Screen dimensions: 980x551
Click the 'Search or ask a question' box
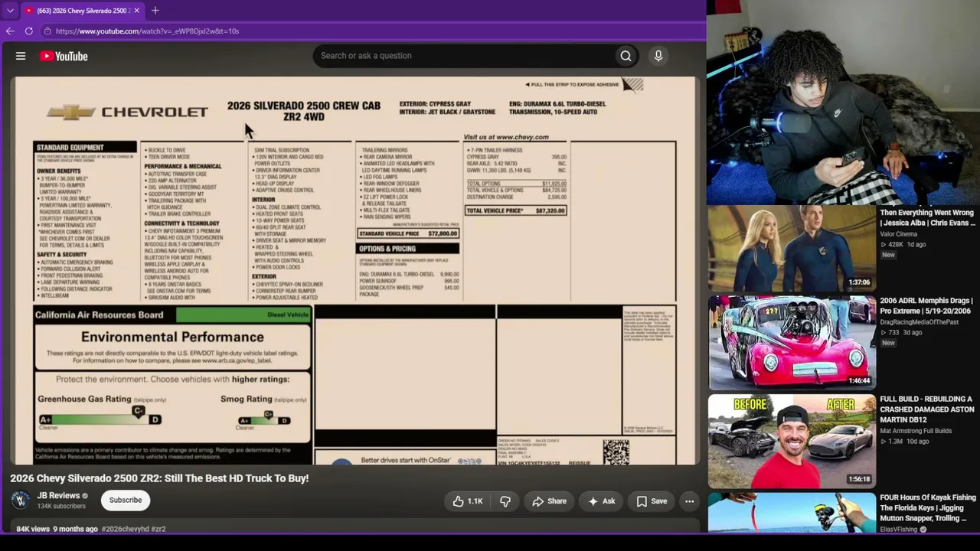tap(464, 56)
